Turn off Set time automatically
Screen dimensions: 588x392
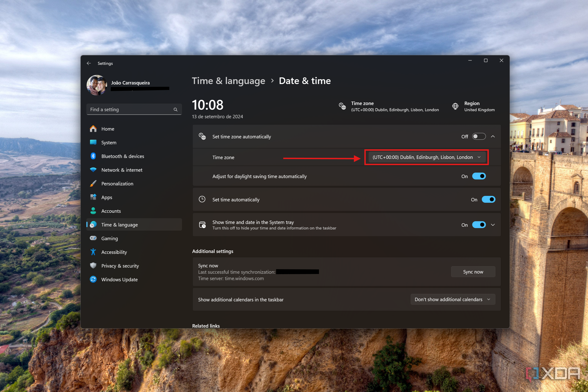coord(488,199)
